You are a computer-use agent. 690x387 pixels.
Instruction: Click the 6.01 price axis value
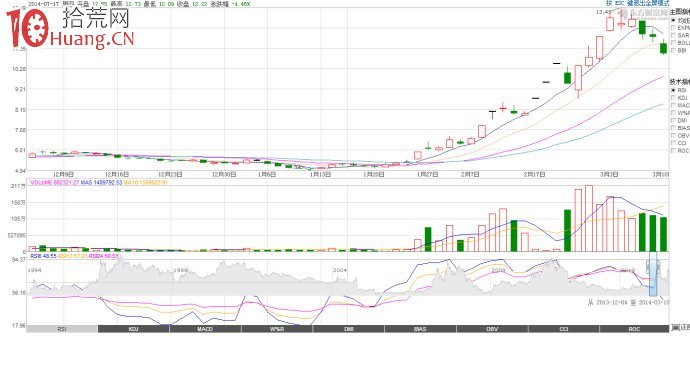click(x=21, y=150)
